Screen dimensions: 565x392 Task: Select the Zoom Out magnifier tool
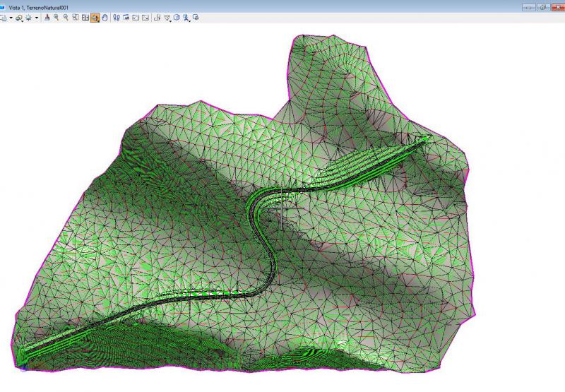coord(66,17)
